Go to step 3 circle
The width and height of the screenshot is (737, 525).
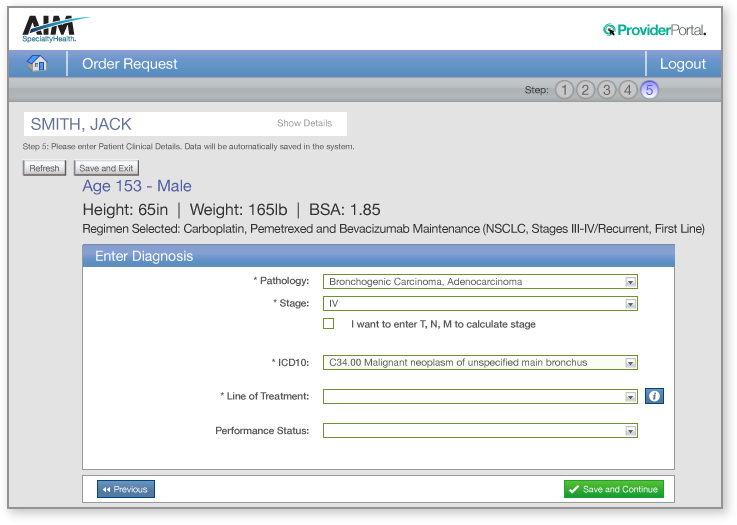[x=606, y=90]
